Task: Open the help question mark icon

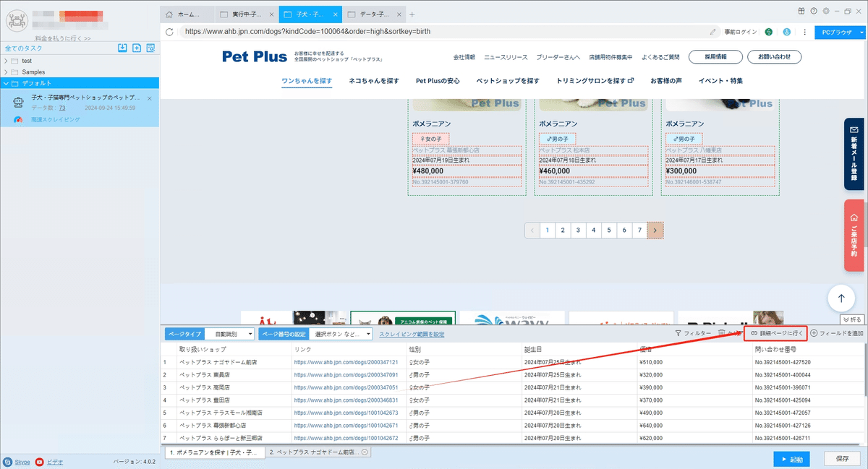Action: (x=814, y=11)
